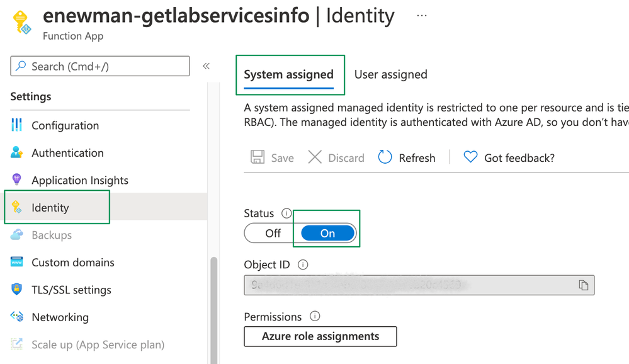Viewport: 629px width, 364px height.
Task: Open Application Insights page
Action: [80, 180]
